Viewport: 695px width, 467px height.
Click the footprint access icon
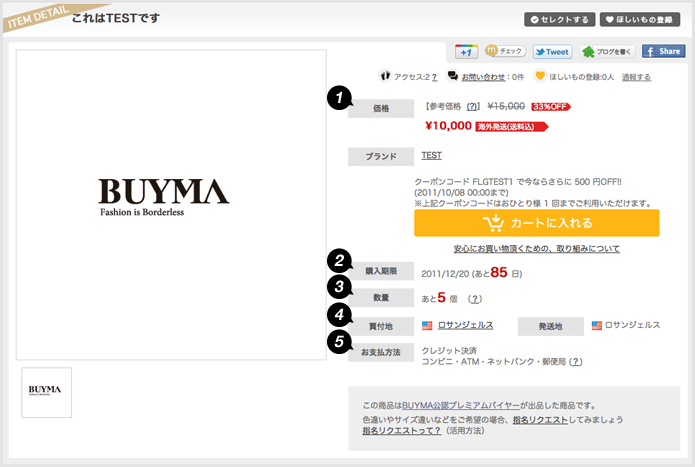(x=385, y=76)
